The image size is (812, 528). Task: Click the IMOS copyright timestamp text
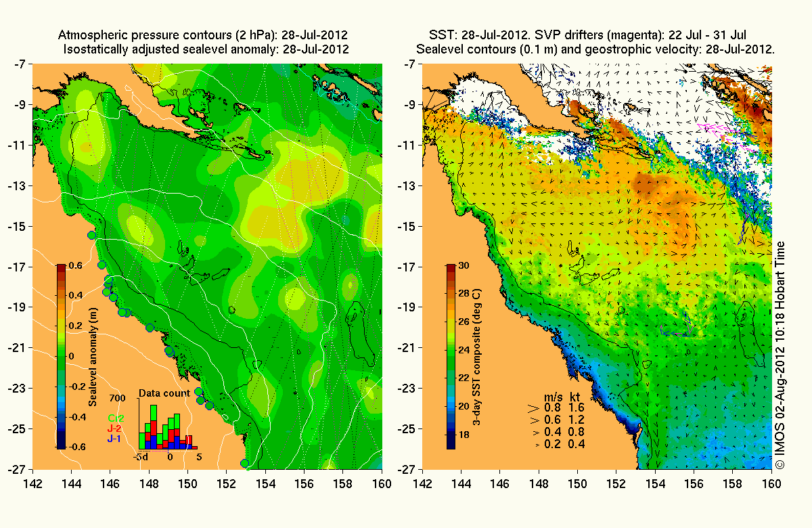pyautogui.click(x=780, y=355)
